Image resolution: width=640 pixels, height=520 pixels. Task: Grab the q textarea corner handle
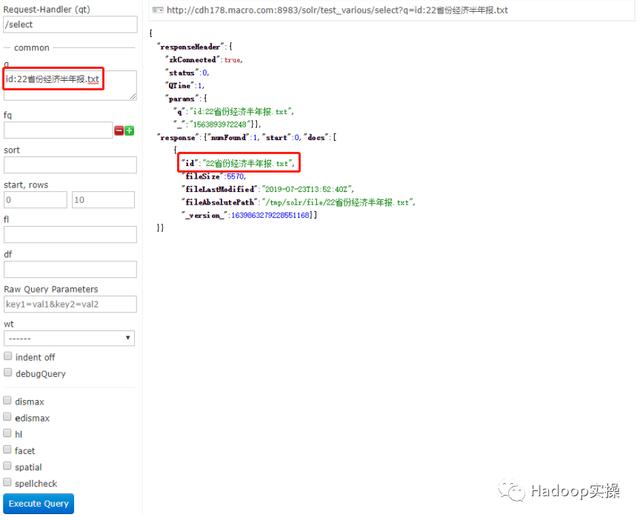[133, 97]
